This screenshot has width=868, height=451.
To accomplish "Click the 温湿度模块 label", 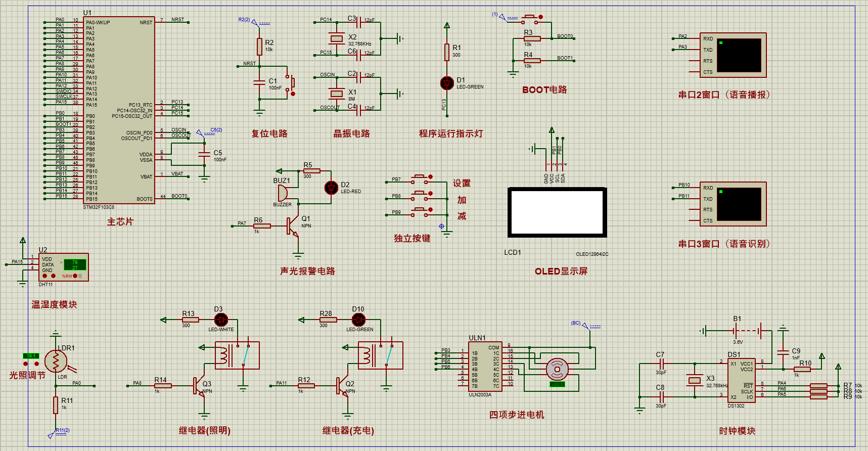I will [x=54, y=304].
